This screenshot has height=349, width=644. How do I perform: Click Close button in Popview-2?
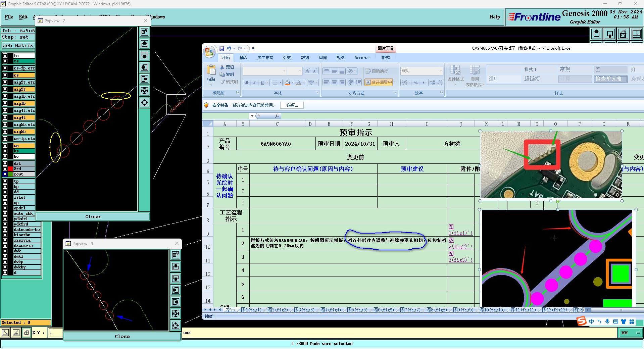point(93,217)
